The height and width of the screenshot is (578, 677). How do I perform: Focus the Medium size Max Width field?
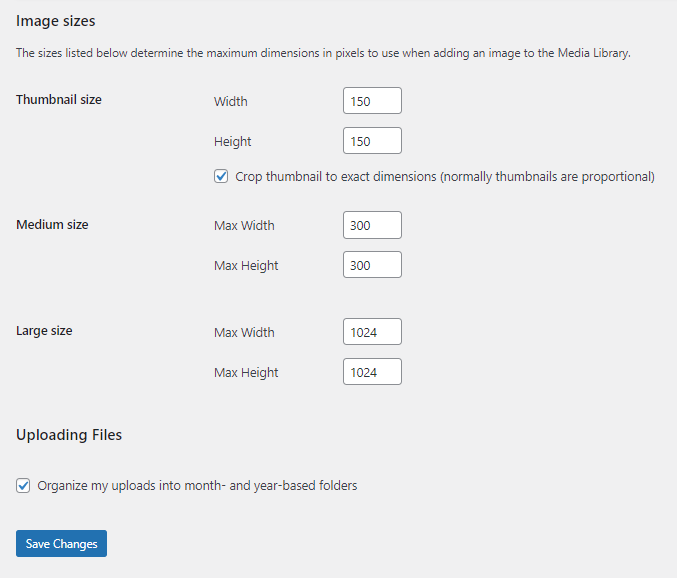pyautogui.click(x=372, y=225)
